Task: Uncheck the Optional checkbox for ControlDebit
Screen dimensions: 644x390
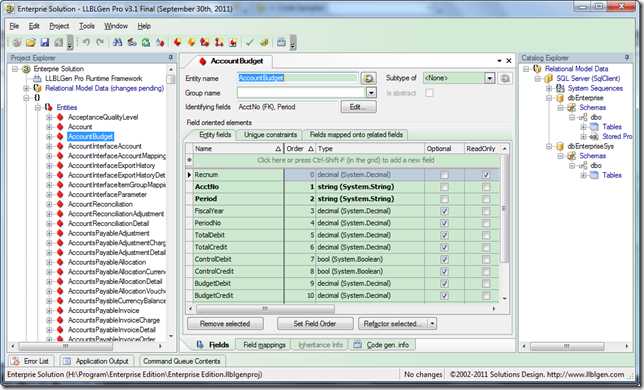Action: [x=444, y=260]
